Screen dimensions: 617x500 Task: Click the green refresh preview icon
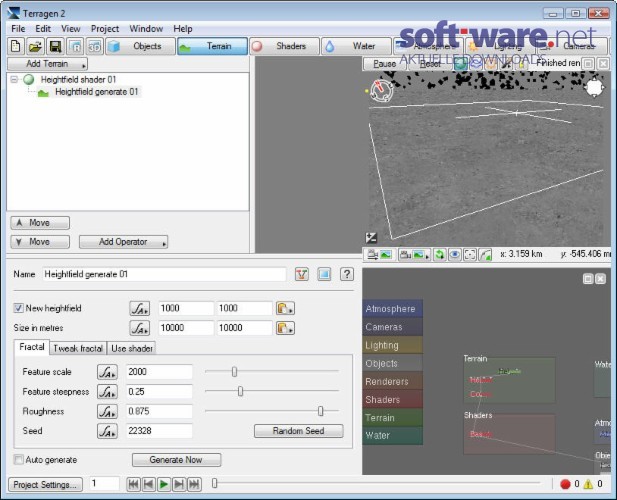pos(439,255)
